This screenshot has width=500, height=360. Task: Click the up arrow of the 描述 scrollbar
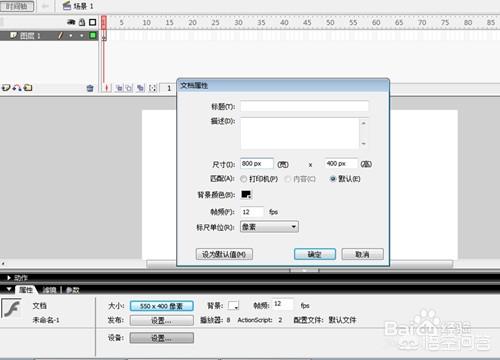pyautogui.click(x=364, y=123)
